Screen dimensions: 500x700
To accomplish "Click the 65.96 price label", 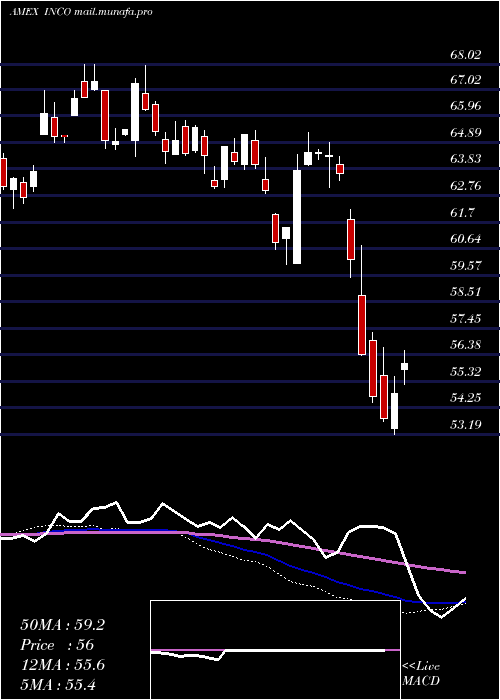I will [x=466, y=106].
